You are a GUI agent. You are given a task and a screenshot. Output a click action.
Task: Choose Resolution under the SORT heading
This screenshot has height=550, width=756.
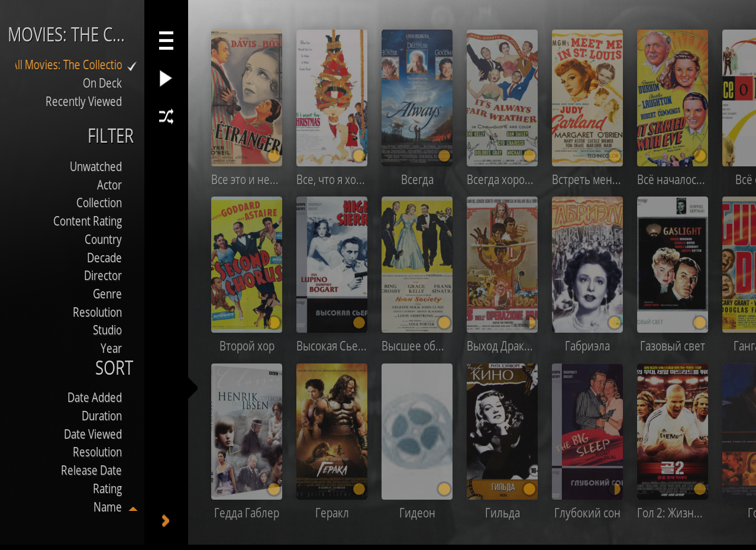pyautogui.click(x=97, y=452)
